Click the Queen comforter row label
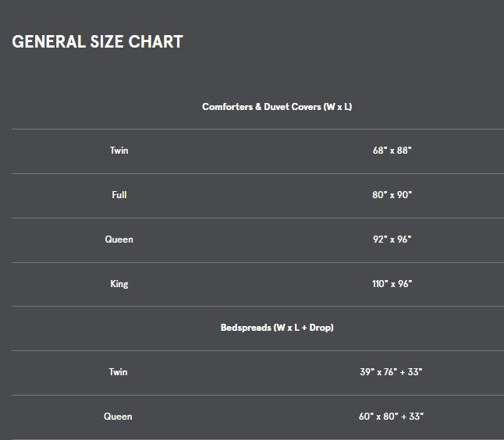The height and width of the screenshot is (440, 504). (x=119, y=240)
